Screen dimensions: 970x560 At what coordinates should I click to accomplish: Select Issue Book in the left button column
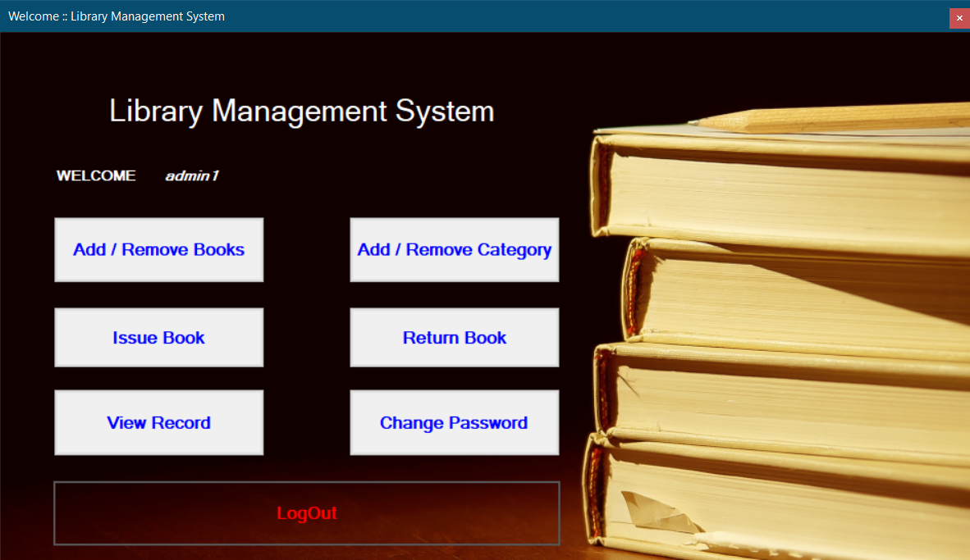coord(158,337)
